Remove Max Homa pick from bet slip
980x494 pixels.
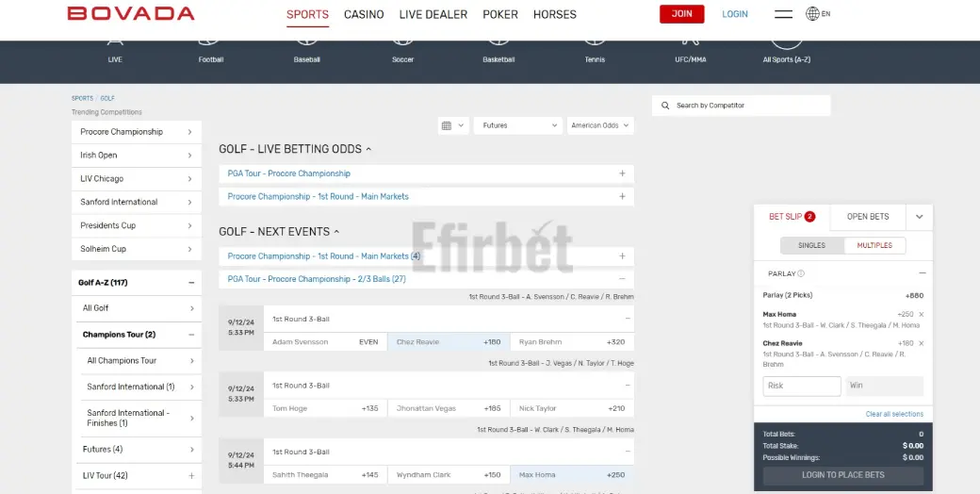[x=922, y=315]
